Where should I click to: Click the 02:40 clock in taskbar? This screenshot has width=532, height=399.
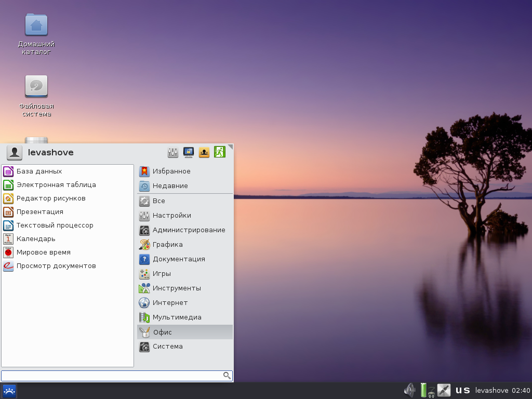click(521, 391)
